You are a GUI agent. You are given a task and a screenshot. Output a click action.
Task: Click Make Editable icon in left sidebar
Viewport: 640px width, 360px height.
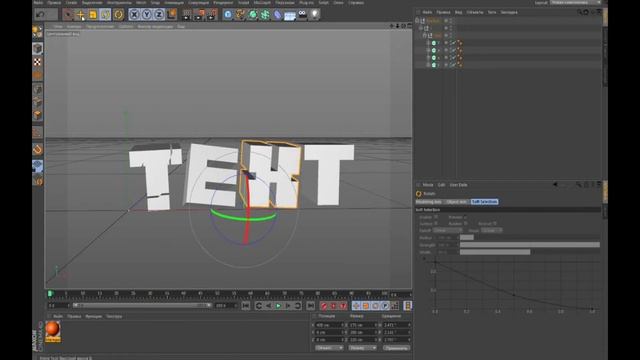37,32
